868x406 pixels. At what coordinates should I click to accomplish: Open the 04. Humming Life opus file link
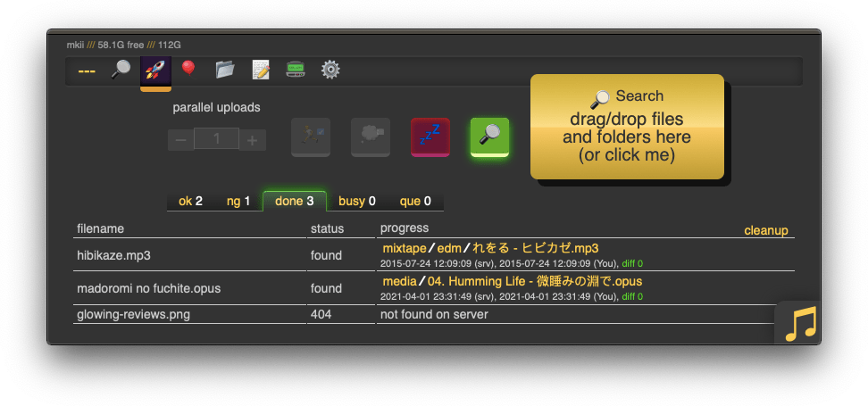[x=535, y=282]
